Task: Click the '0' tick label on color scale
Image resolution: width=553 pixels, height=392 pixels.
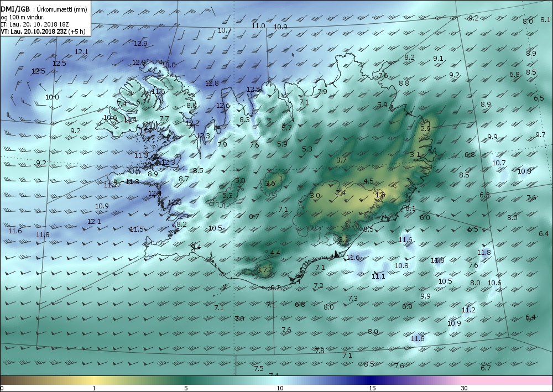Action: (x=2, y=388)
